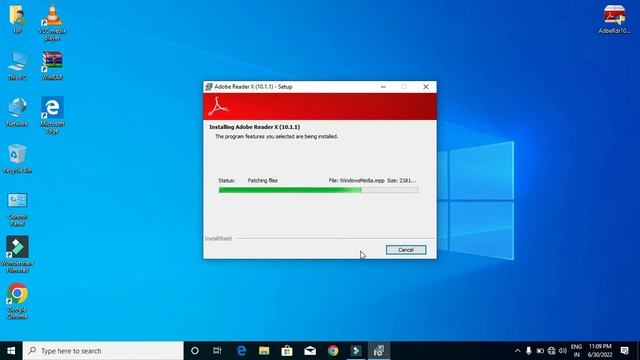Open the Windows Start menu
640x360 pixels.
(11, 351)
